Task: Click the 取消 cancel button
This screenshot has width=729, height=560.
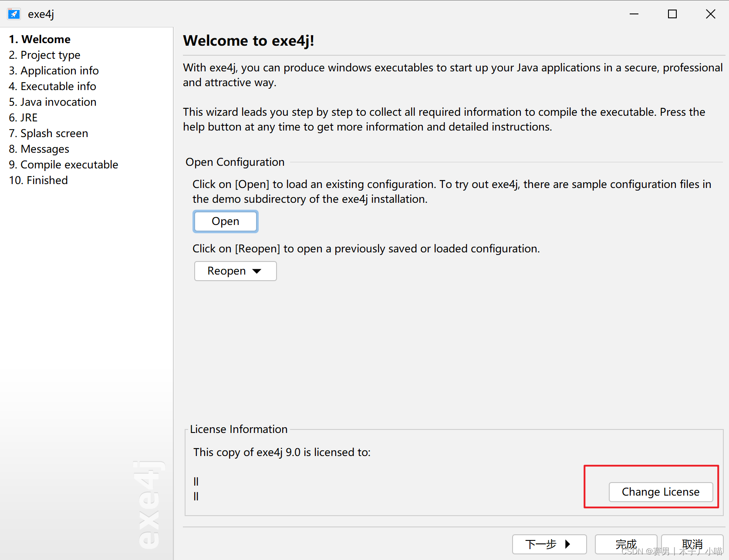Action: (692, 544)
